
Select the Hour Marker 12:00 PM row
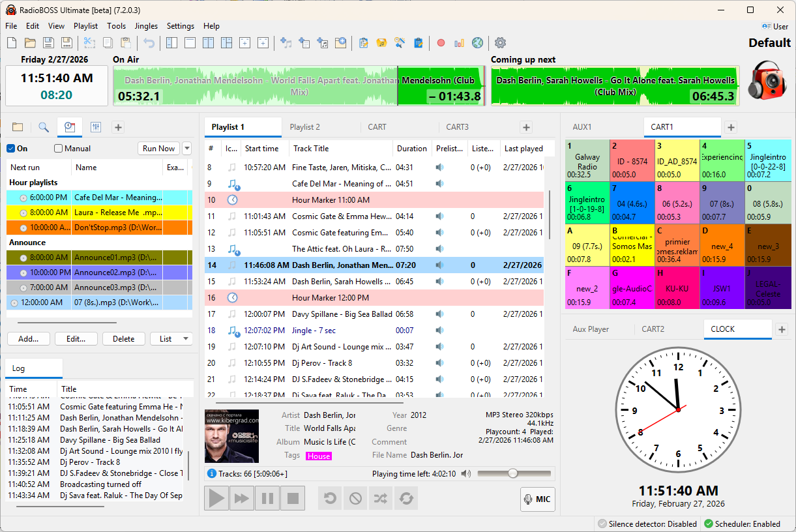coord(374,298)
